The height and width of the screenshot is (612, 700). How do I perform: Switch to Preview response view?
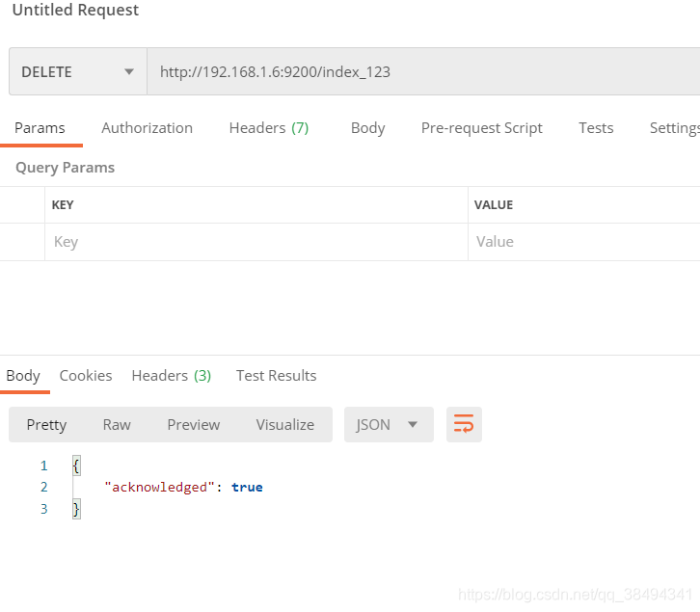click(193, 424)
